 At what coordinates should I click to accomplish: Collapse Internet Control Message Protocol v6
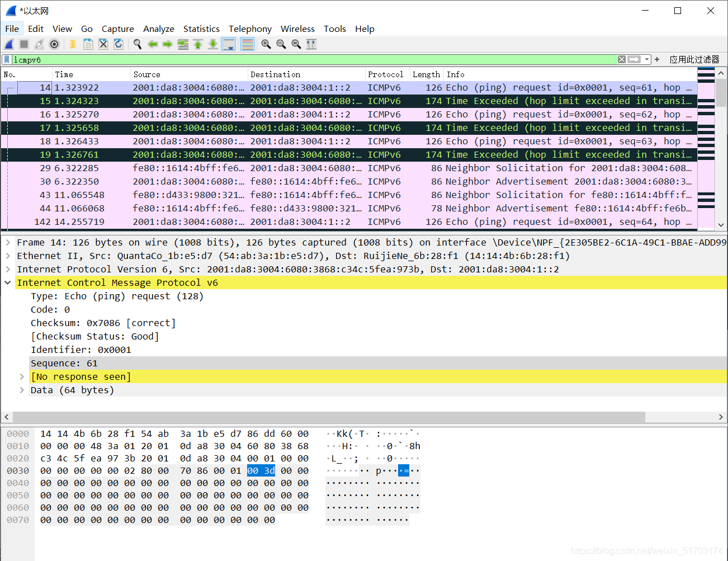(8, 282)
